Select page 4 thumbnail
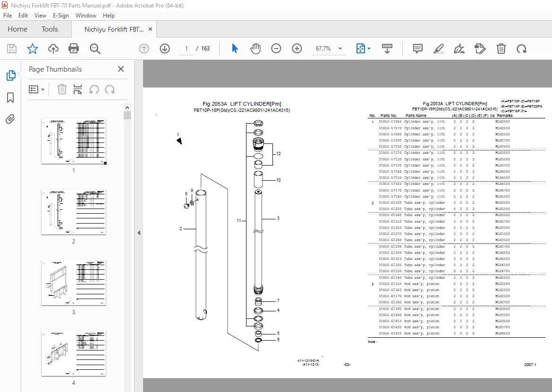The height and width of the screenshot is (392, 552). click(74, 353)
